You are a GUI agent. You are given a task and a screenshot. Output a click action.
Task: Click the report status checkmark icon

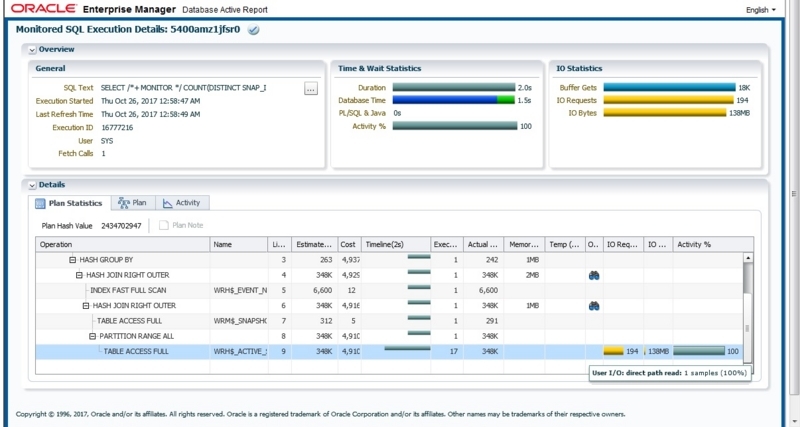click(x=253, y=30)
